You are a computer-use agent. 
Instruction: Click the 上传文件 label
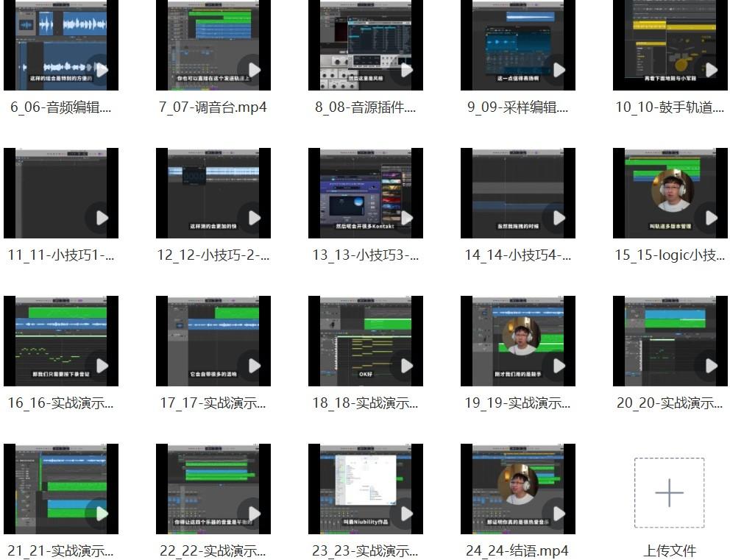(x=669, y=550)
